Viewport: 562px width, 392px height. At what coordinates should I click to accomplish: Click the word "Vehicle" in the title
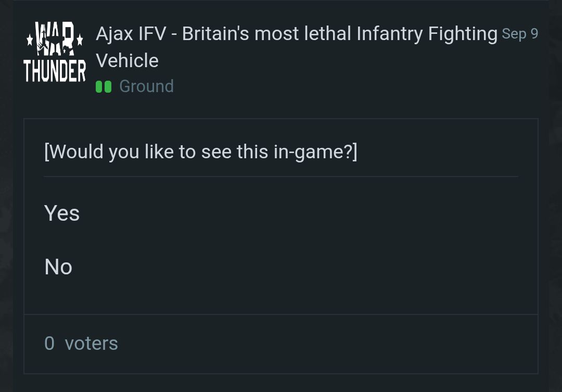127,61
